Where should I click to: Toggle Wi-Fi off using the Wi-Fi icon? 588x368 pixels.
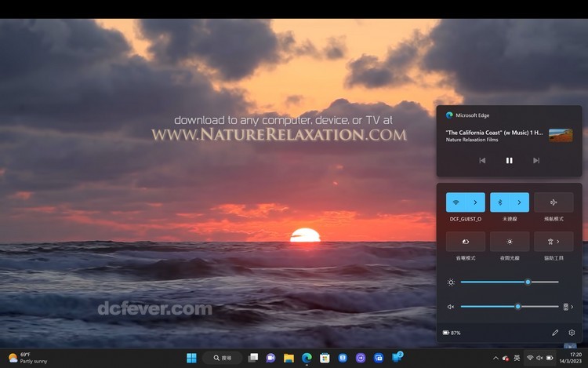pos(456,202)
